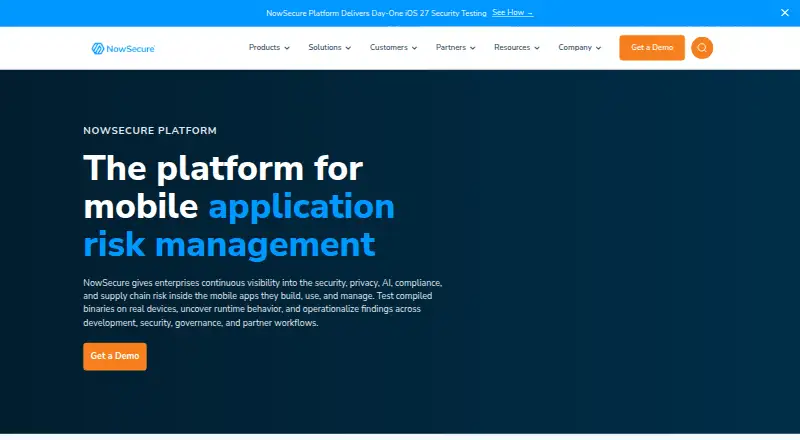Go to NowSecure logo home link
Image resolution: width=800 pixels, height=440 pixels.
tap(123, 48)
